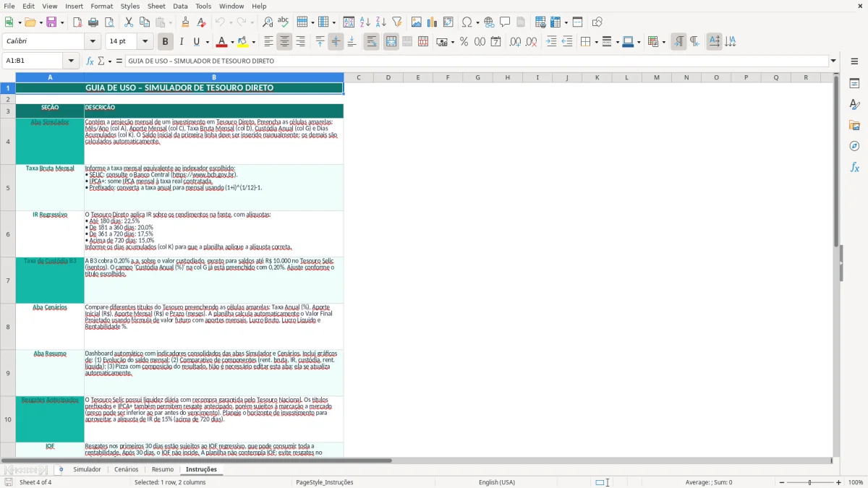868x488 pixels.
Task: Insert a comment
Action: point(505,22)
